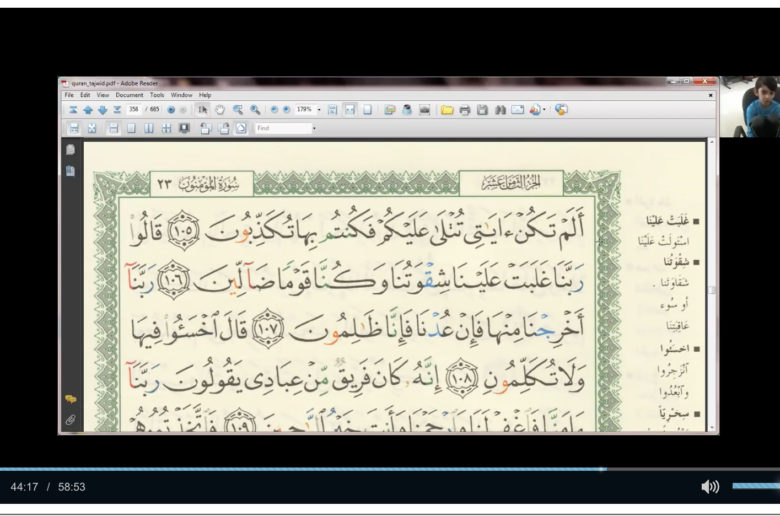Adjust the video volume slider

pos(756,486)
